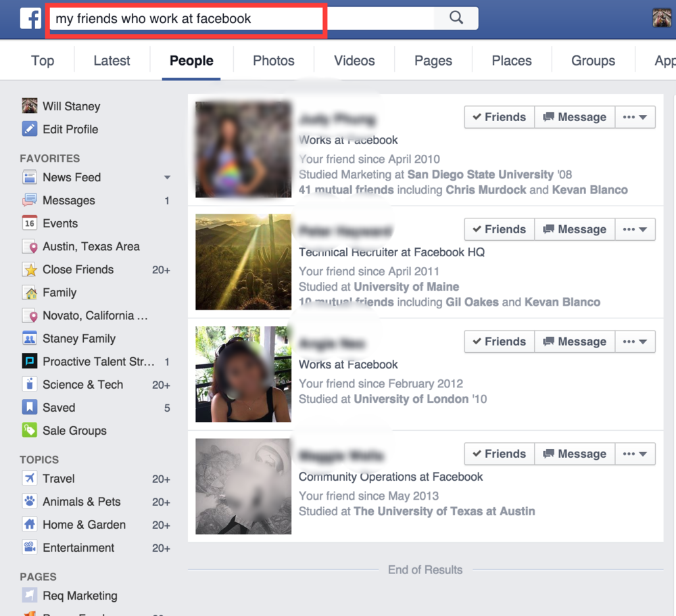Open the Pages tab
The width and height of the screenshot is (676, 616).
click(433, 60)
